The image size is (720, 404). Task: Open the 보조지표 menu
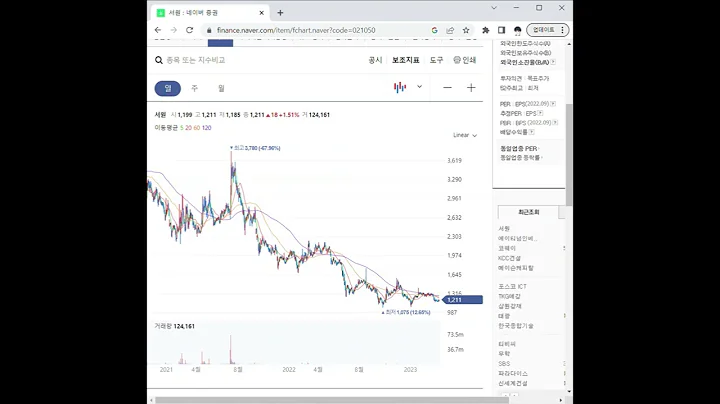point(405,60)
